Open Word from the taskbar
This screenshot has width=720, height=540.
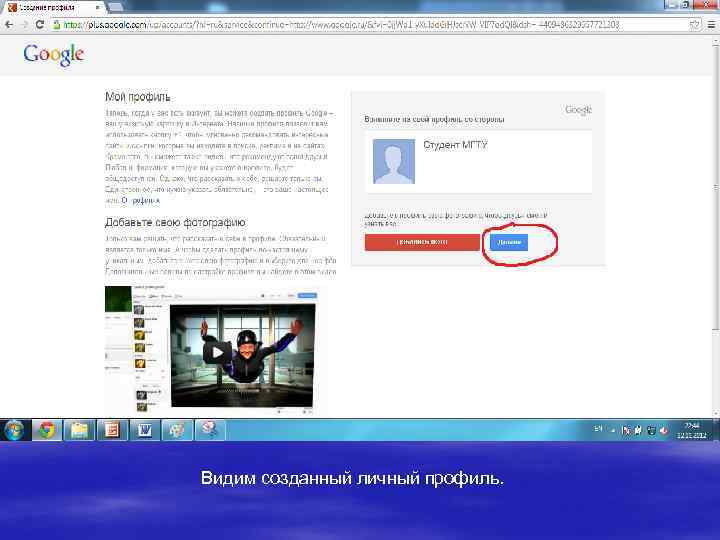(145, 430)
